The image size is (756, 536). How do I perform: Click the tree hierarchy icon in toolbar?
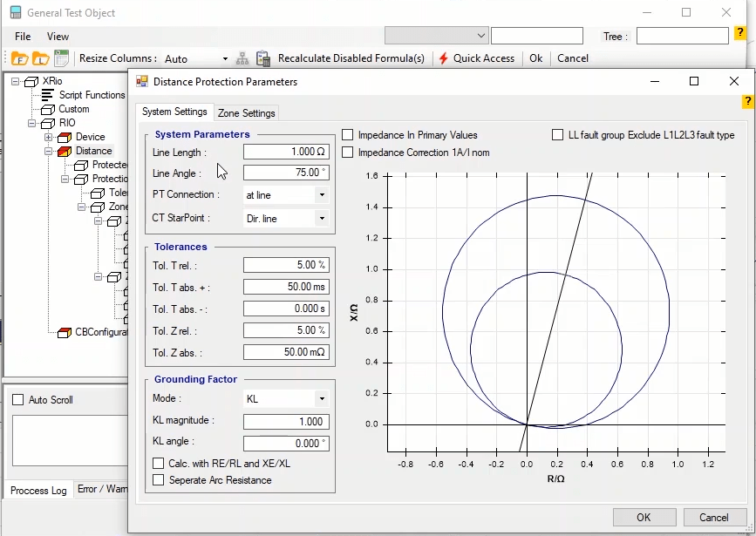[242, 58]
